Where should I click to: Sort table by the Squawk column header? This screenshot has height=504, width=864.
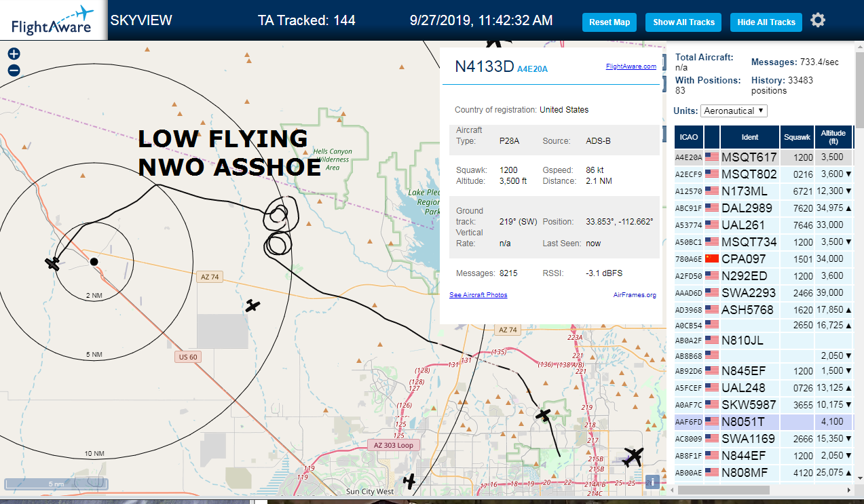click(797, 137)
